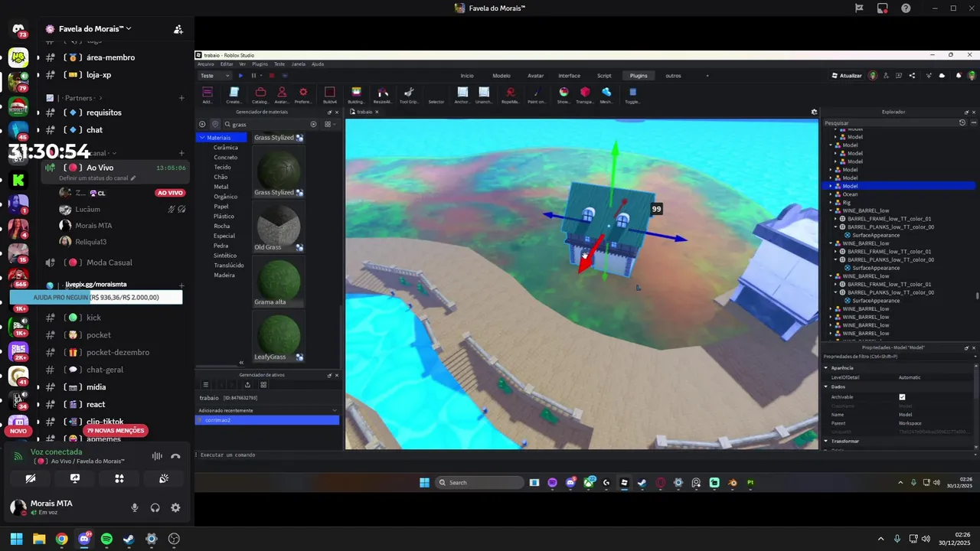Open the Building Tools plugin icon
The width and height of the screenshot is (980, 551).
(x=356, y=95)
